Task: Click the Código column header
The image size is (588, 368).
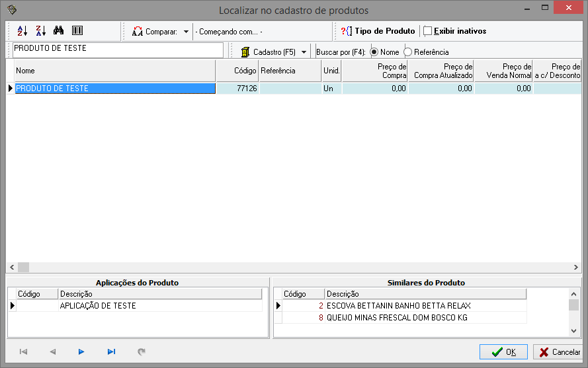Action: pyautogui.click(x=237, y=71)
